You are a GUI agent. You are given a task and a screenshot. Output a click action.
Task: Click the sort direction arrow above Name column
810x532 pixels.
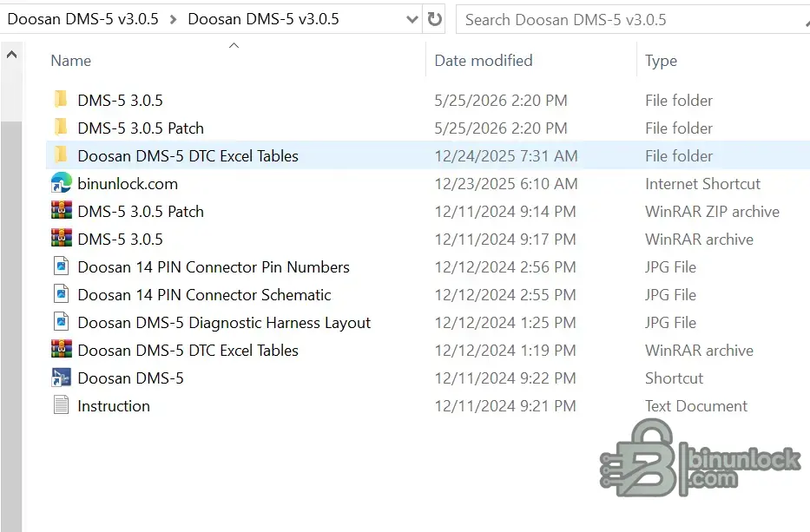tap(234, 45)
